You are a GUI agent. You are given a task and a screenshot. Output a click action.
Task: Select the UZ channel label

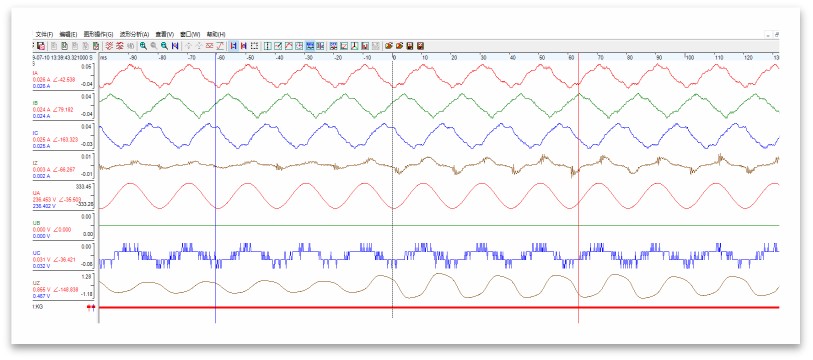tap(36, 283)
